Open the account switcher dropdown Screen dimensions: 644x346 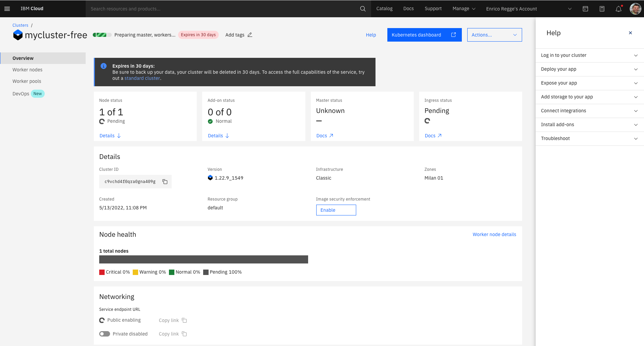(x=529, y=9)
